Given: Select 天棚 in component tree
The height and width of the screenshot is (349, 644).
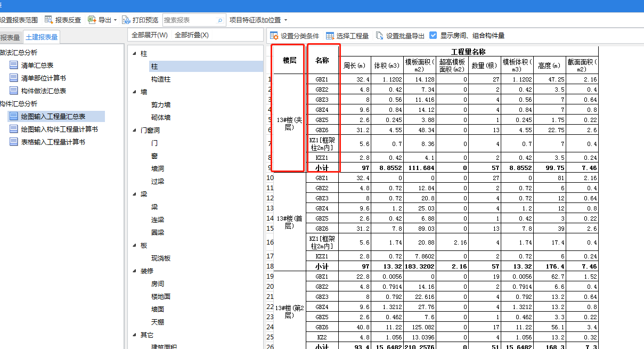Looking at the screenshot, I should coord(158,322).
